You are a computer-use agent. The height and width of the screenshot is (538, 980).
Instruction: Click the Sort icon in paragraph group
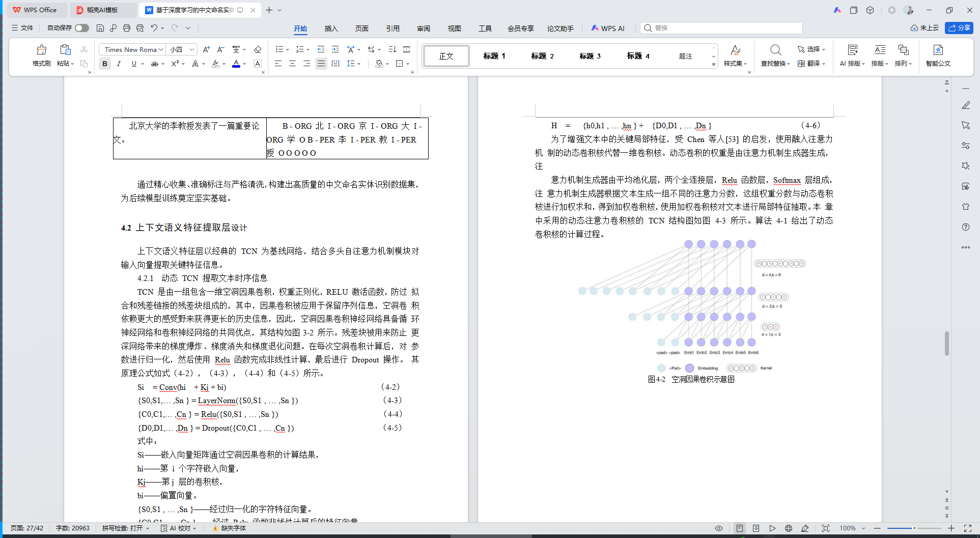392,49
